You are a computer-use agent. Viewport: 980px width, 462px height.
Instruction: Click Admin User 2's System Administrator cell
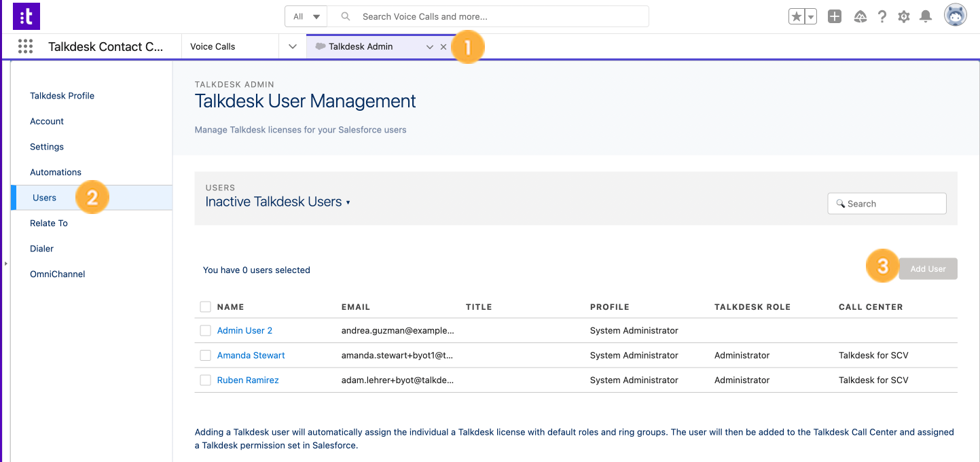tap(634, 331)
